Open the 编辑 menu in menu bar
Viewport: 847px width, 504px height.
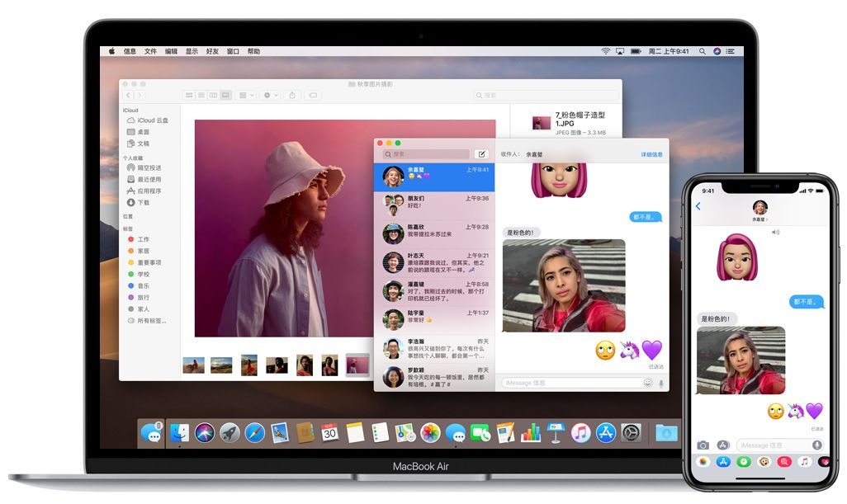pos(171,51)
